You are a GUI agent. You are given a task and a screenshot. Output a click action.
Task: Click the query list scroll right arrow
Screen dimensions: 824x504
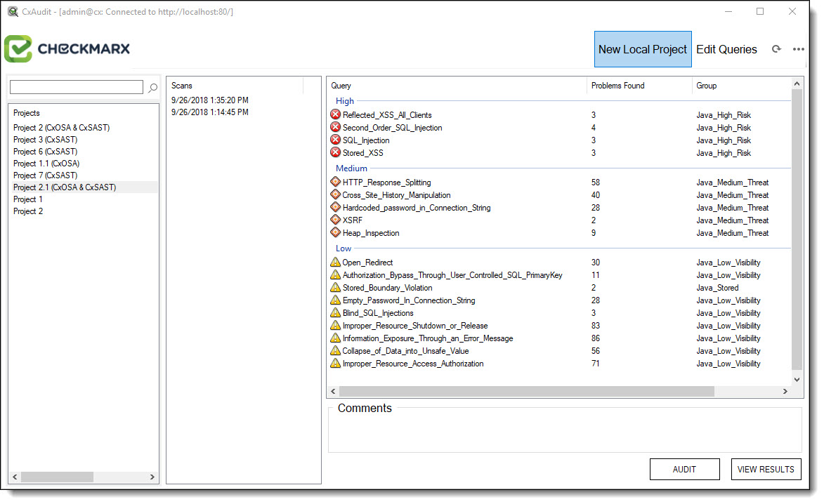(785, 392)
